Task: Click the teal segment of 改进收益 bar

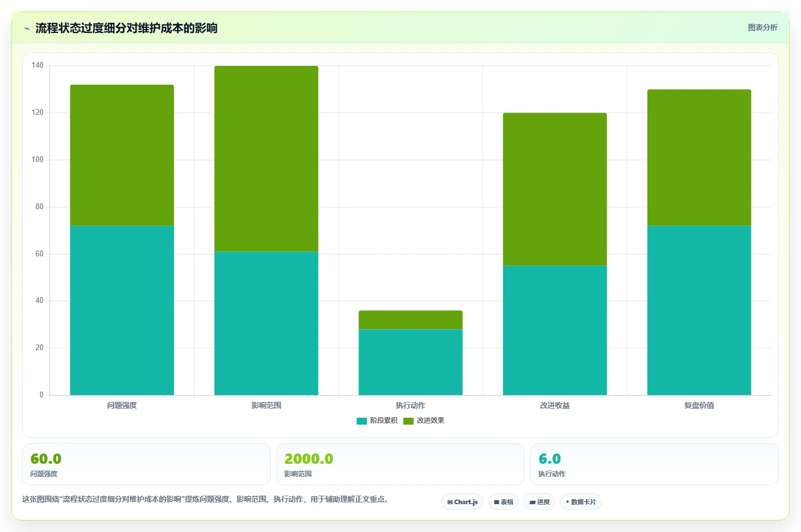Action: (x=555, y=330)
